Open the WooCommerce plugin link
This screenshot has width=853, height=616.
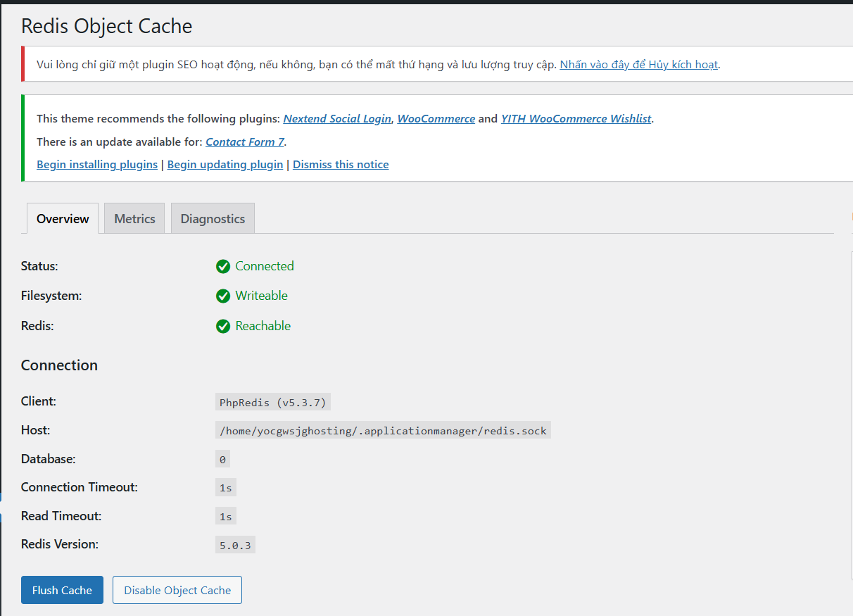(436, 118)
